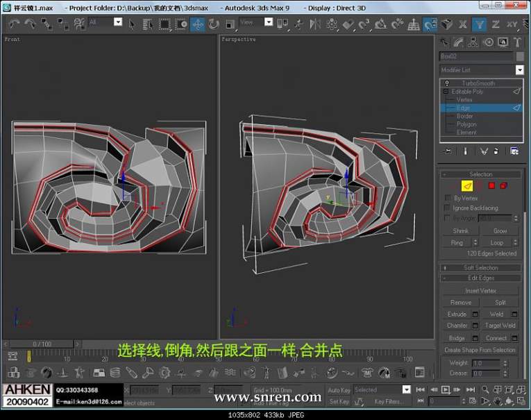Click the Ring selection button
This screenshot has height=420, width=531.
point(457,243)
